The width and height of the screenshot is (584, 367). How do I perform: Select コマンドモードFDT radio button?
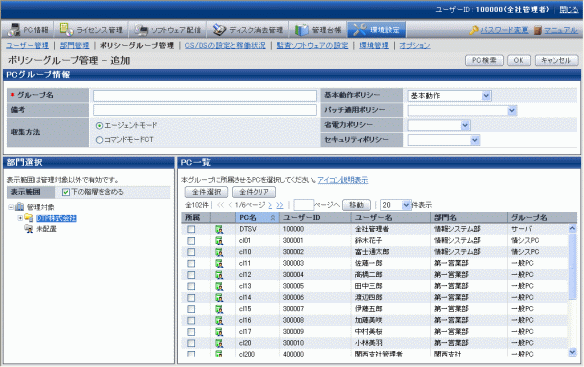[99, 140]
